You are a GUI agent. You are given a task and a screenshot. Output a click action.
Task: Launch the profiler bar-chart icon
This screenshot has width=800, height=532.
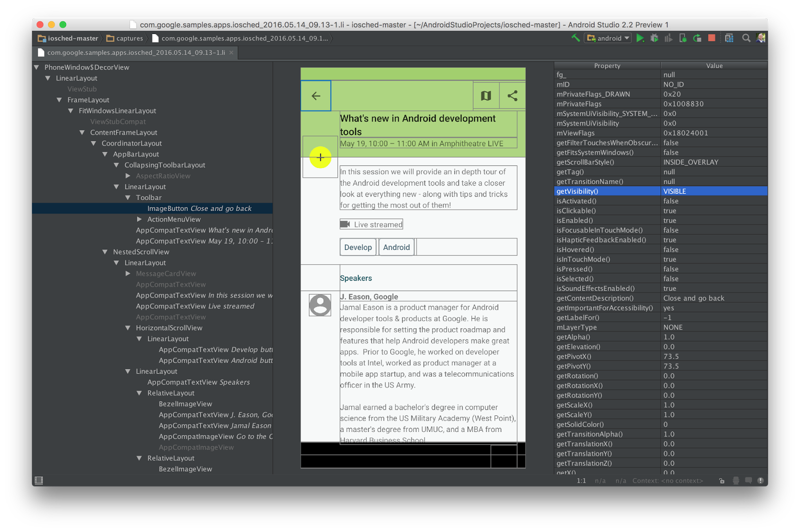669,38
